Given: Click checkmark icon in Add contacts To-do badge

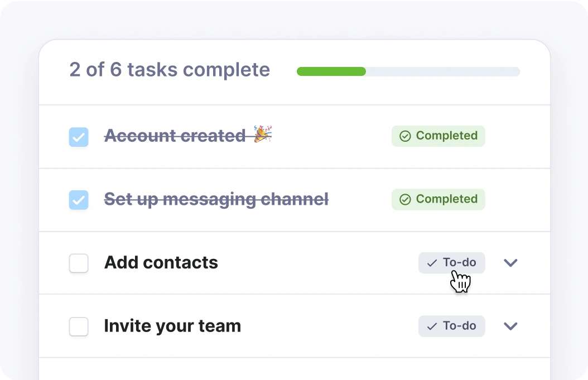Looking at the screenshot, I should pyautogui.click(x=432, y=263).
